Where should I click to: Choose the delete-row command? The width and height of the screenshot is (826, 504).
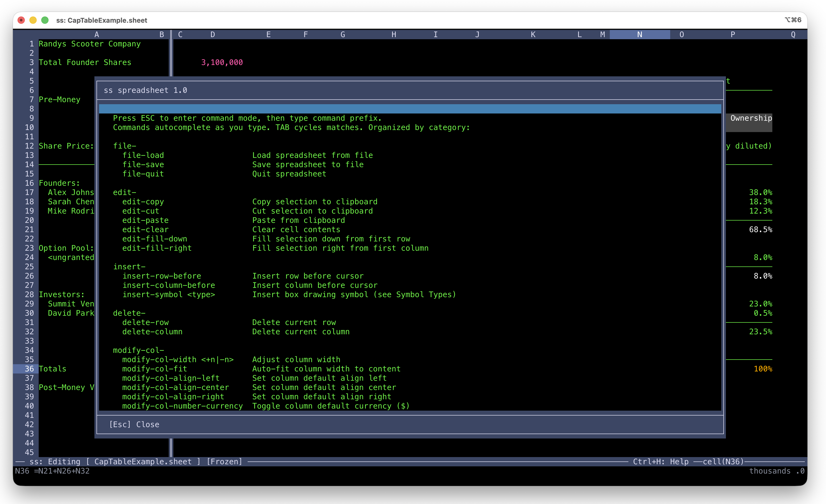(145, 322)
